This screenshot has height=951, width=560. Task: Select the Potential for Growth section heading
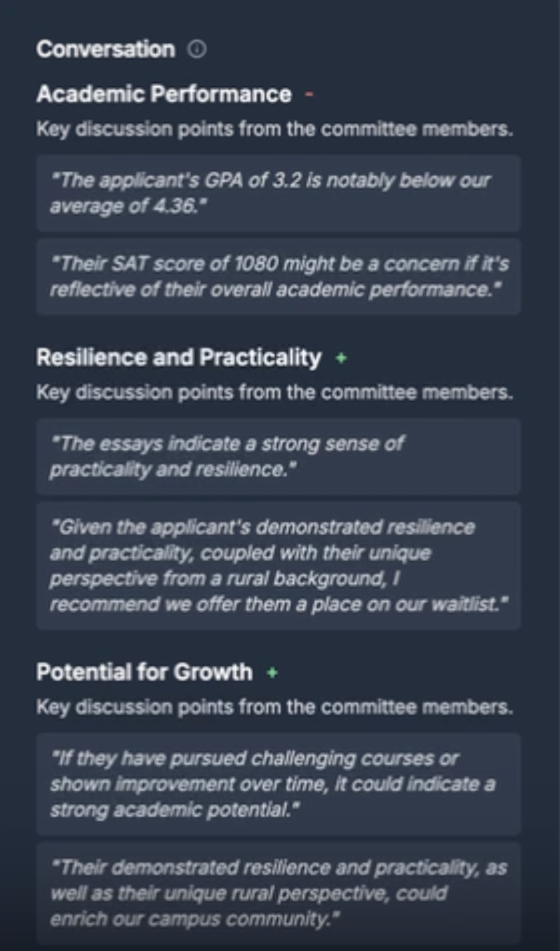[x=144, y=672]
